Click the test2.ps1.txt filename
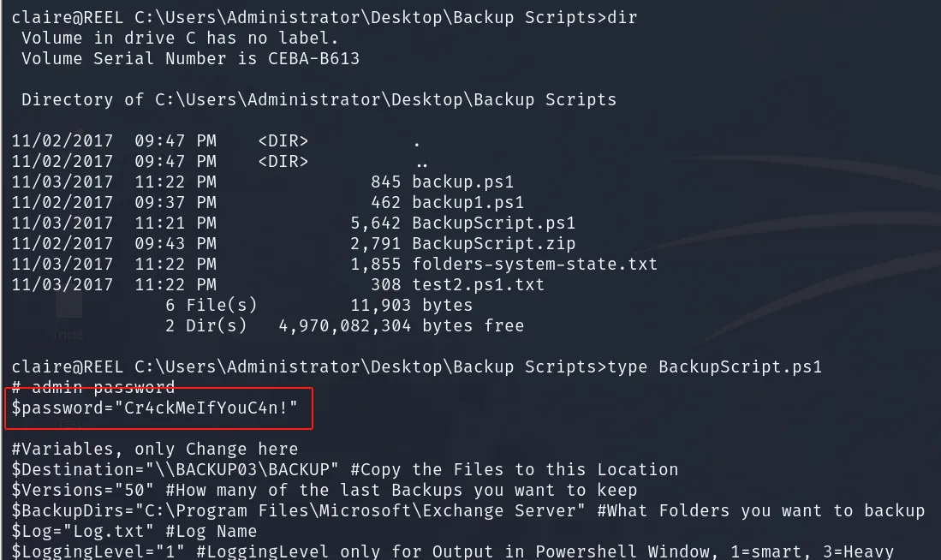 coord(478,284)
